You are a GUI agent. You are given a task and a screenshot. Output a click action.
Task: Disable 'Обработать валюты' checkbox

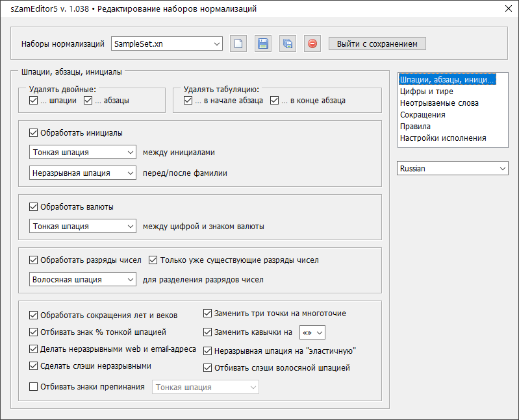pyautogui.click(x=34, y=207)
